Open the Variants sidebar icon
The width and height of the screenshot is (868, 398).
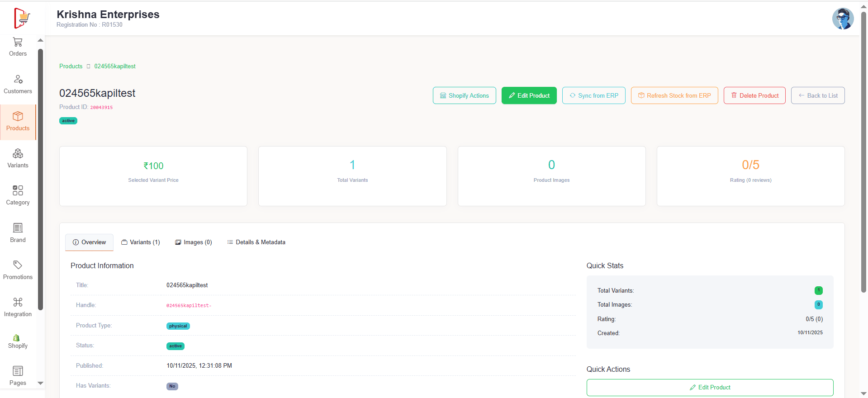18,154
